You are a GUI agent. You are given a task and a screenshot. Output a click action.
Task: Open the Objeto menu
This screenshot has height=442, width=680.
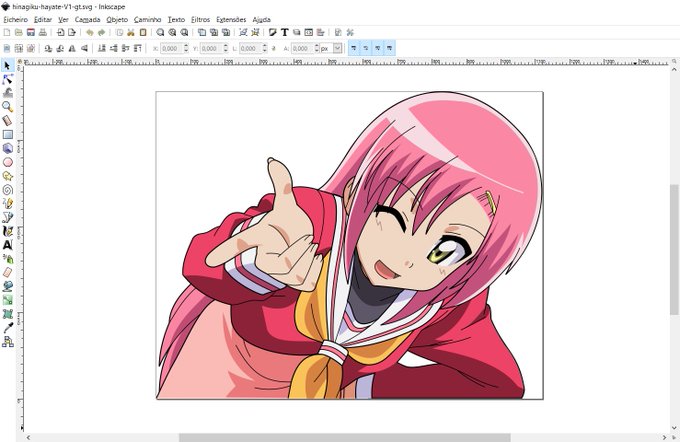(117, 20)
